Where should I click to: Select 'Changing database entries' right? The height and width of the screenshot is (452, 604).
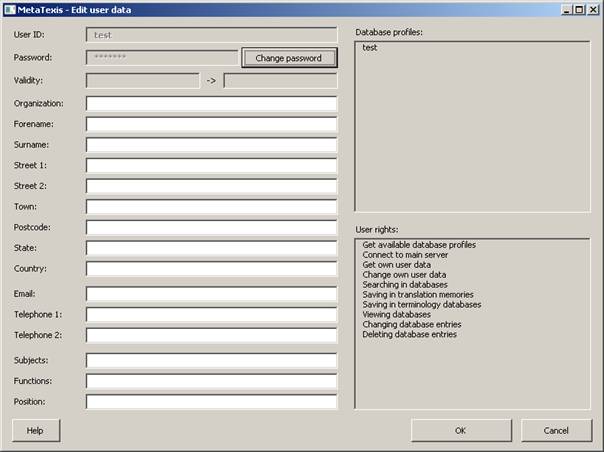click(412, 324)
